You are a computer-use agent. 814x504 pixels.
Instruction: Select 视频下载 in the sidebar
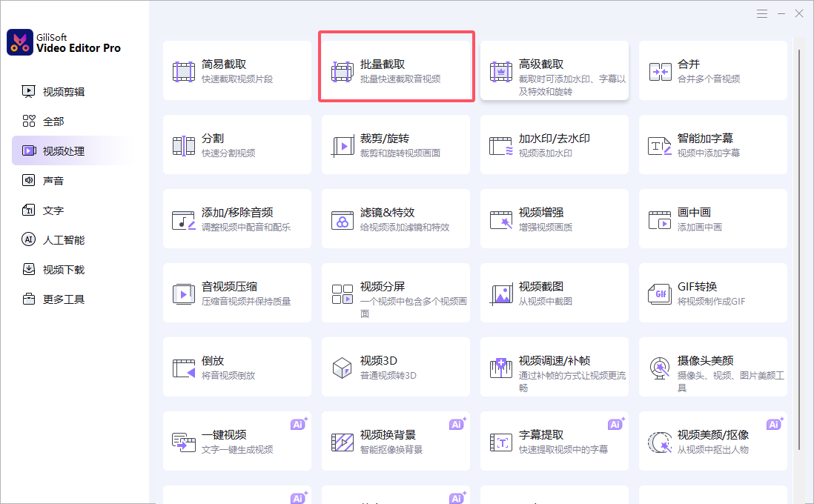[x=63, y=270]
